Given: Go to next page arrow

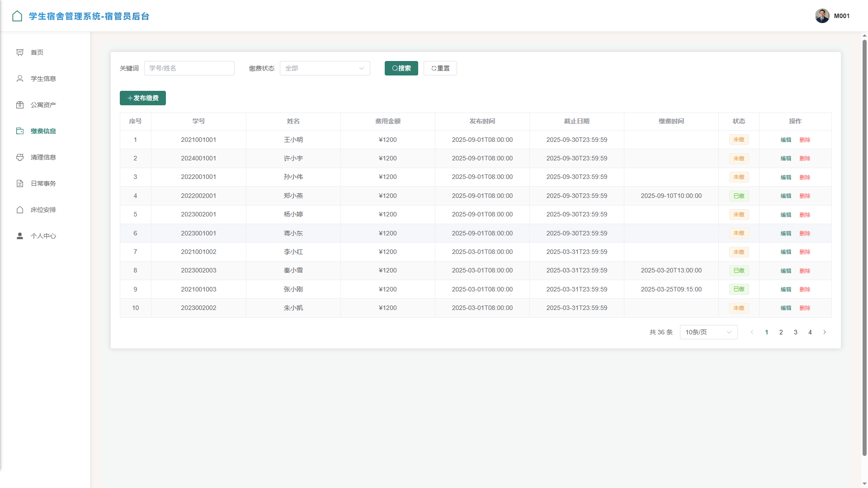Looking at the screenshot, I should 825,332.
